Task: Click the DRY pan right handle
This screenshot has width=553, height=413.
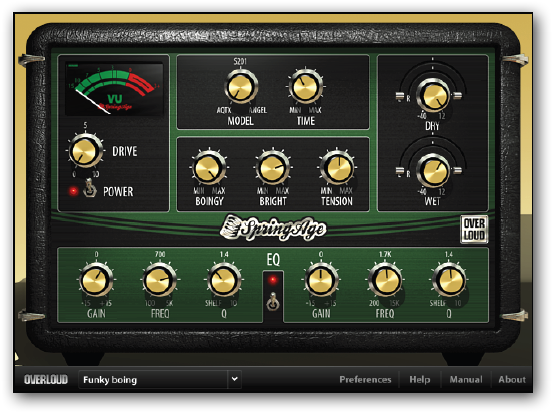Action: [457, 95]
